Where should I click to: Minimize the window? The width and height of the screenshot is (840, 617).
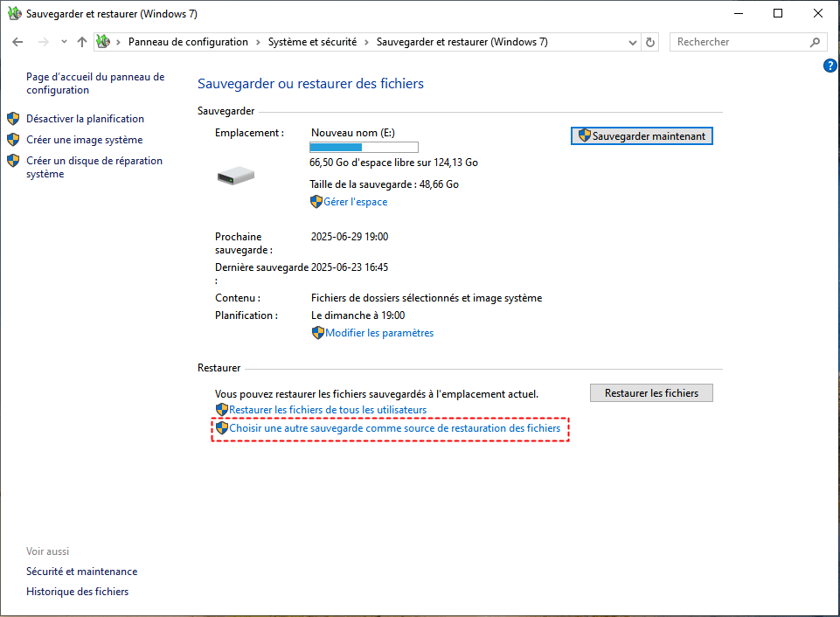coord(739,13)
